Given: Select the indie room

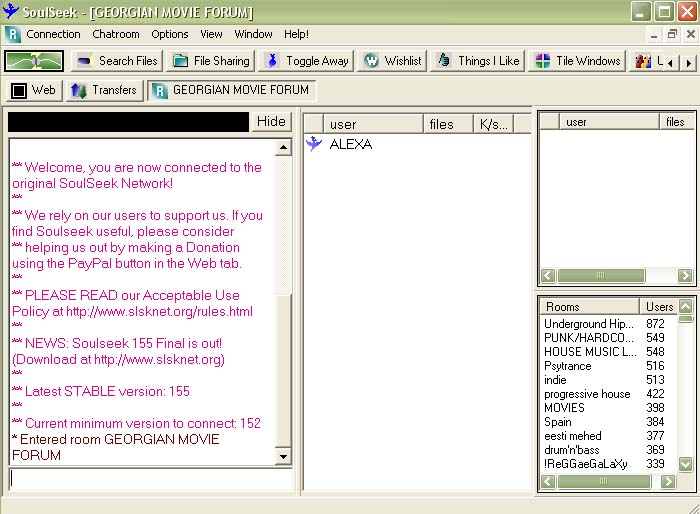Looking at the screenshot, I should point(555,380).
